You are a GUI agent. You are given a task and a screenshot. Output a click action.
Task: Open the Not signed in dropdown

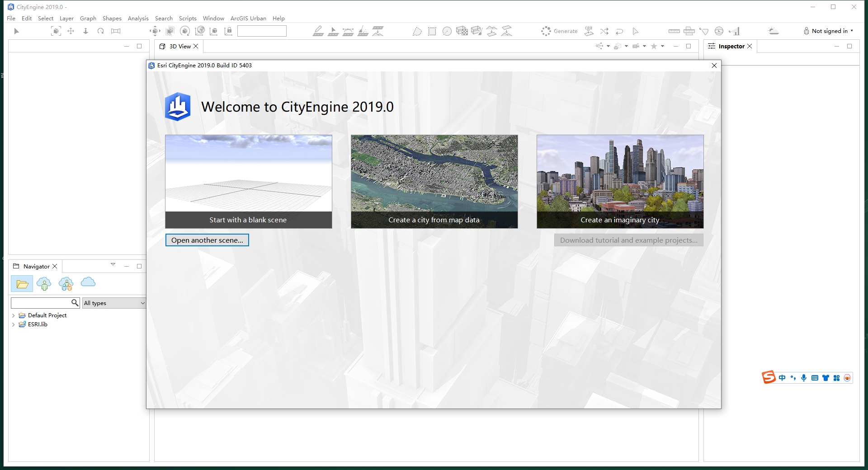[x=829, y=31]
